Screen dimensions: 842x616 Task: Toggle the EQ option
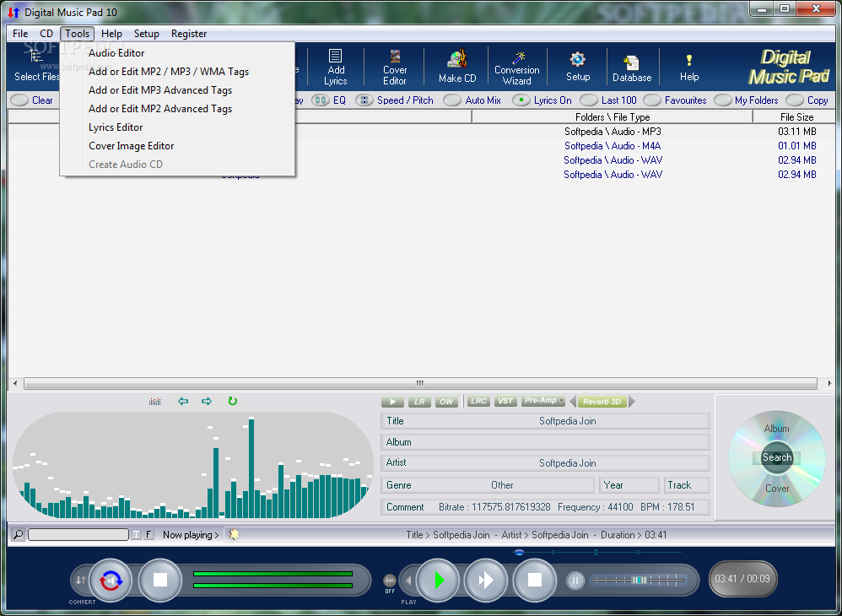click(x=329, y=100)
